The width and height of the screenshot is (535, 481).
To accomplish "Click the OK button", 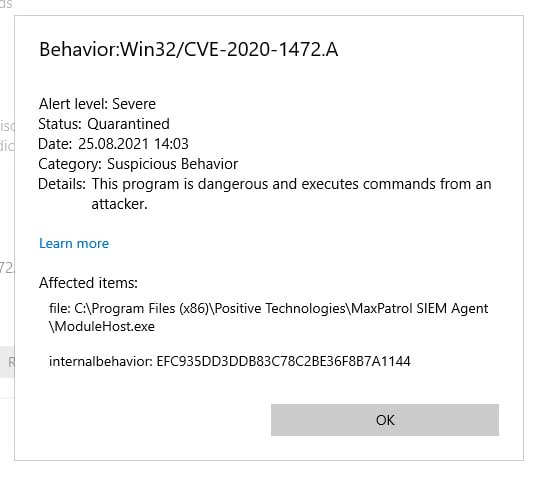I will 385,420.
